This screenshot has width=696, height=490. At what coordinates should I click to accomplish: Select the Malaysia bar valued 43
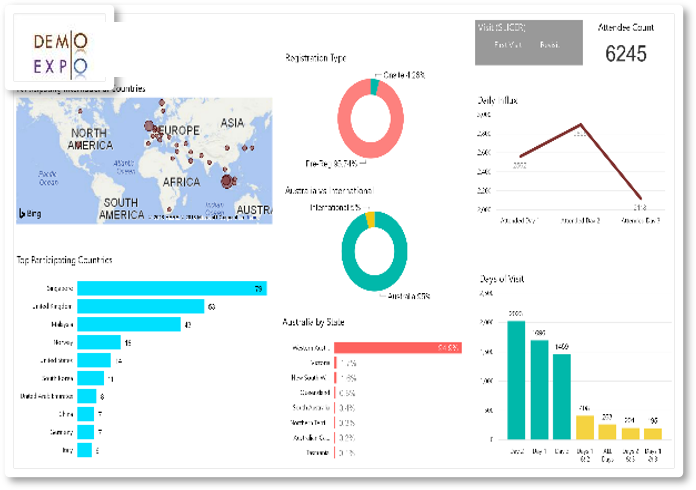128,324
